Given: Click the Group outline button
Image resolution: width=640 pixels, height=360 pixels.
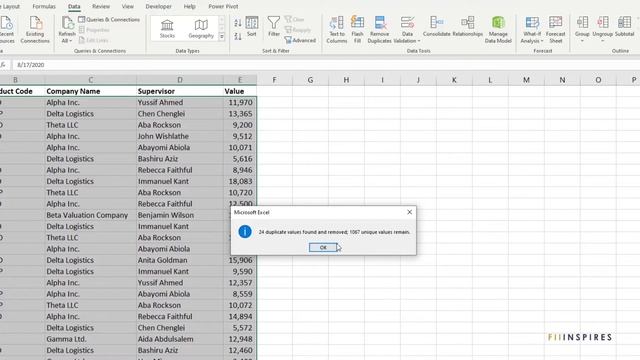Looking at the screenshot, I should point(582,30).
